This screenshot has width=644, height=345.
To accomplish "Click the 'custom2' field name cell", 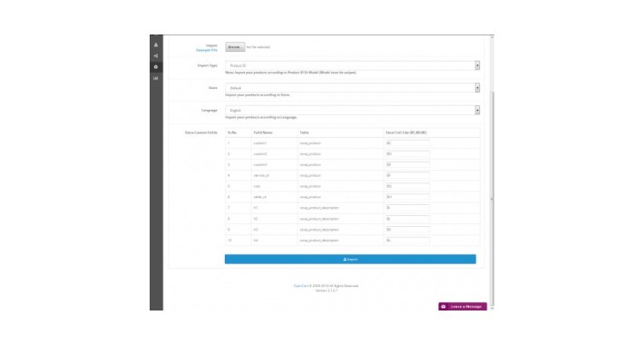I will [274, 153].
